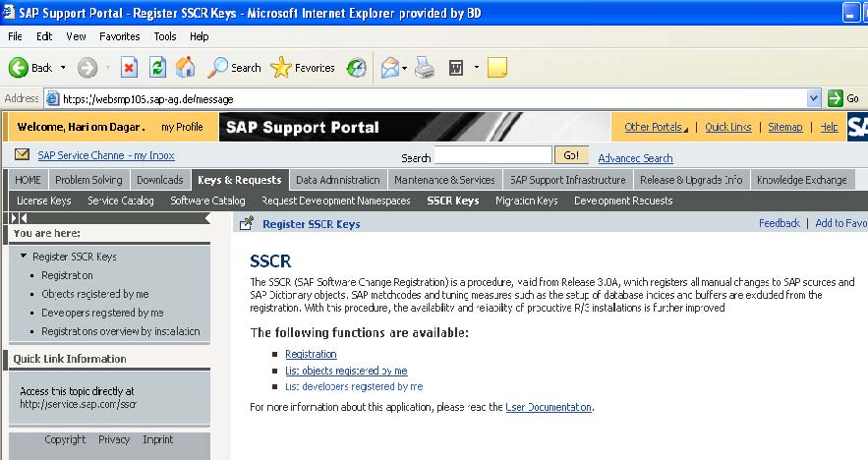
Task: Open the Mail envelope icon
Action: pyautogui.click(x=389, y=68)
